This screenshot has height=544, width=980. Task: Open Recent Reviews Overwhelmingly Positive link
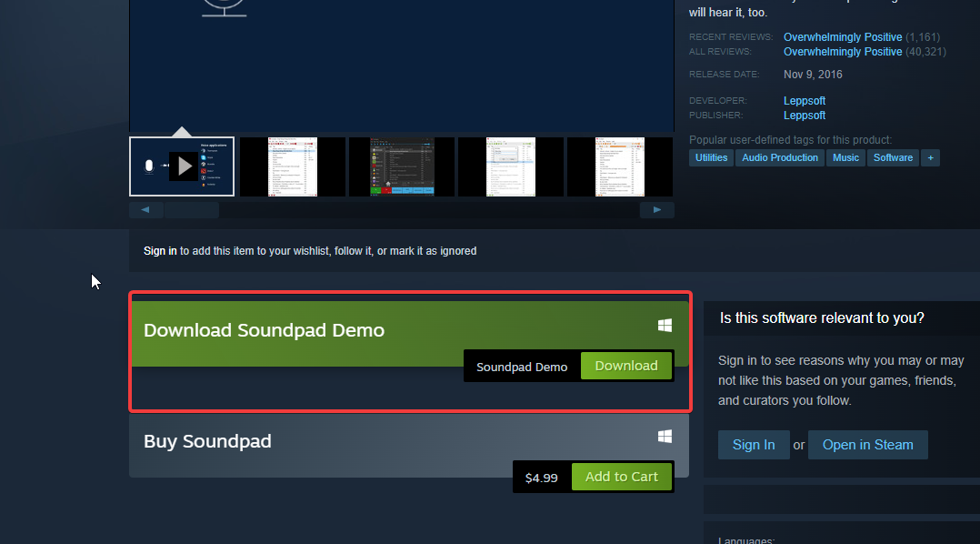(x=843, y=37)
